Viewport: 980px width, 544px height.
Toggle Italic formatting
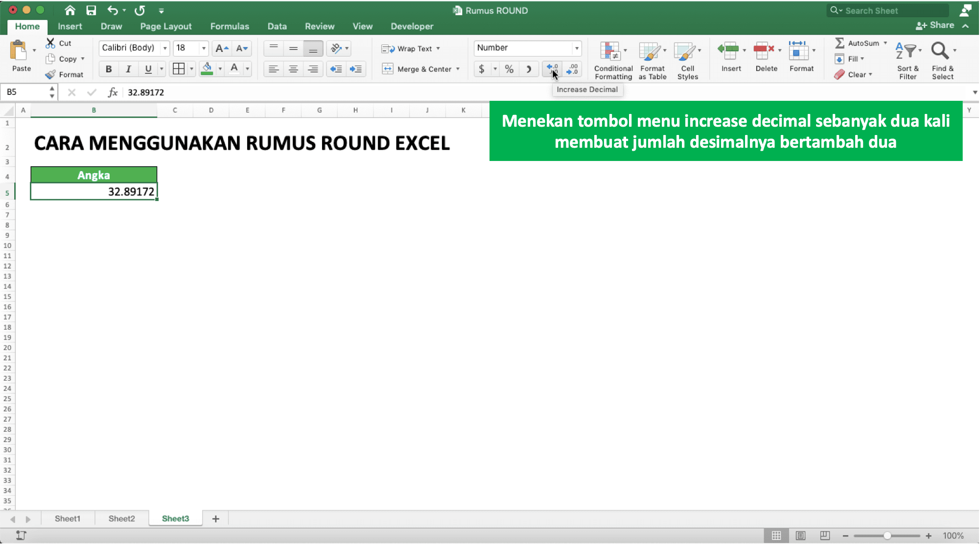pyautogui.click(x=128, y=69)
